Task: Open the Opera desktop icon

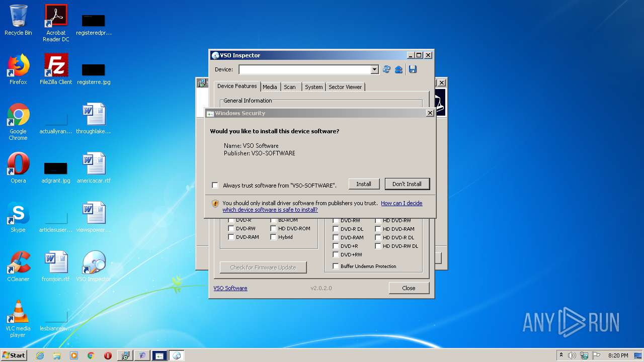Action: click(x=18, y=168)
